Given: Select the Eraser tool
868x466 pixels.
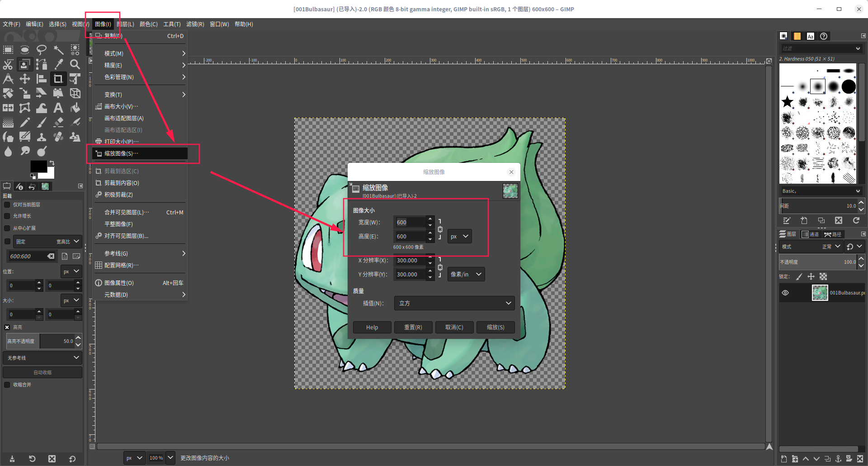Looking at the screenshot, I should point(58,122).
